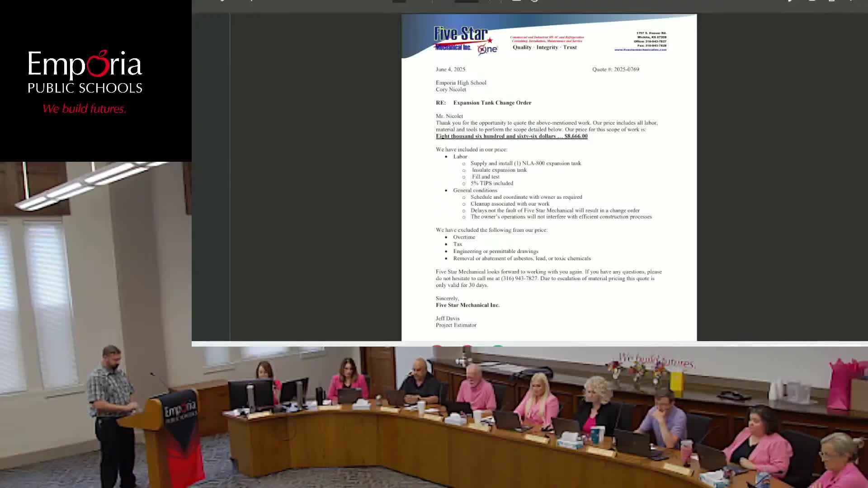
Task: Click the Quote # 2025-0769 text
Action: coord(615,69)
